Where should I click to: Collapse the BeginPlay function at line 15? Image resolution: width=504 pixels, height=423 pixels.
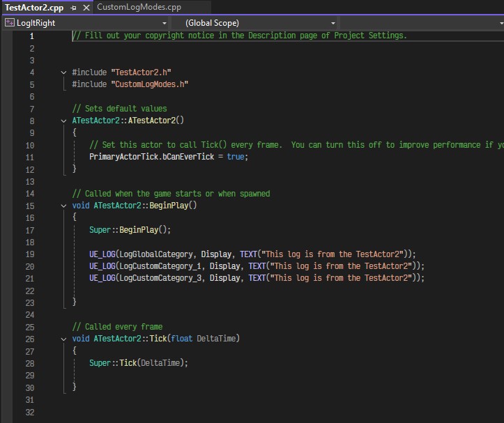pos(65,206)
